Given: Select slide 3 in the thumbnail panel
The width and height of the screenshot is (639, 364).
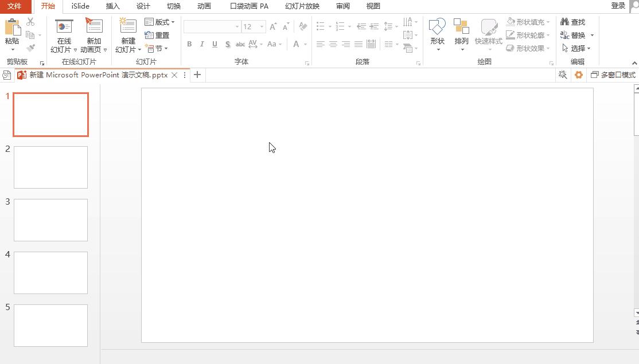Looking at the screenshot, I should [50, 220].
